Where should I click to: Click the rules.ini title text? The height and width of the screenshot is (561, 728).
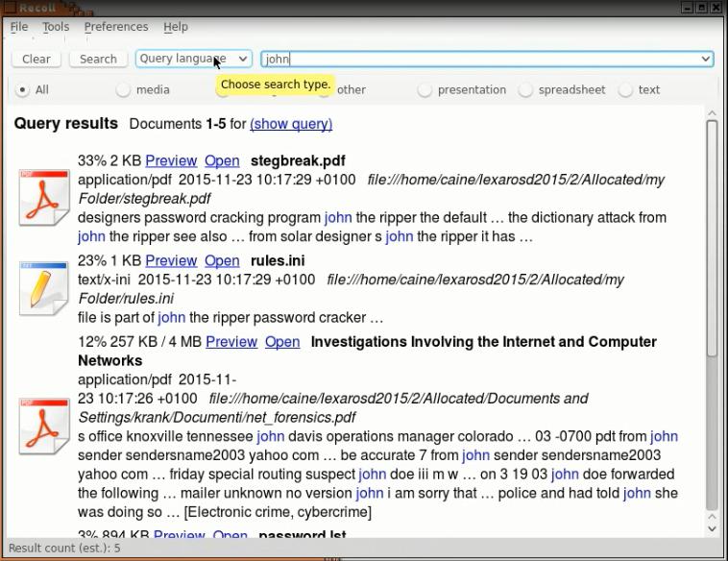pyautogui.click(x=278, y=260)
